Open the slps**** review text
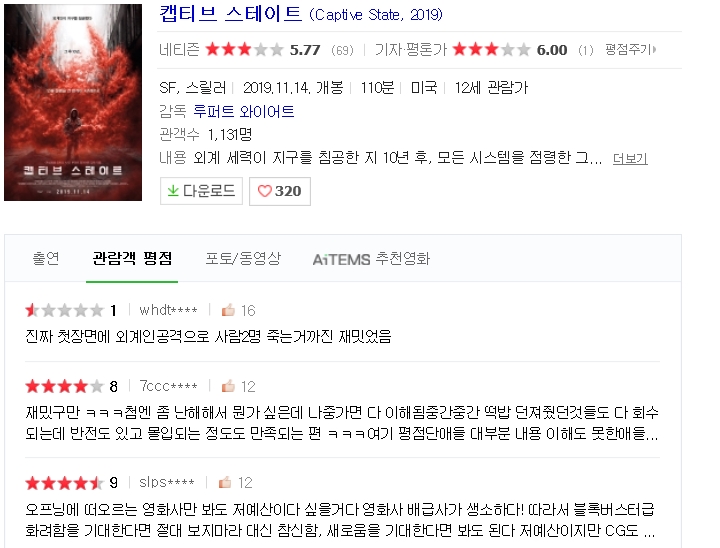 pyautogui.click(x=340, y=520)
